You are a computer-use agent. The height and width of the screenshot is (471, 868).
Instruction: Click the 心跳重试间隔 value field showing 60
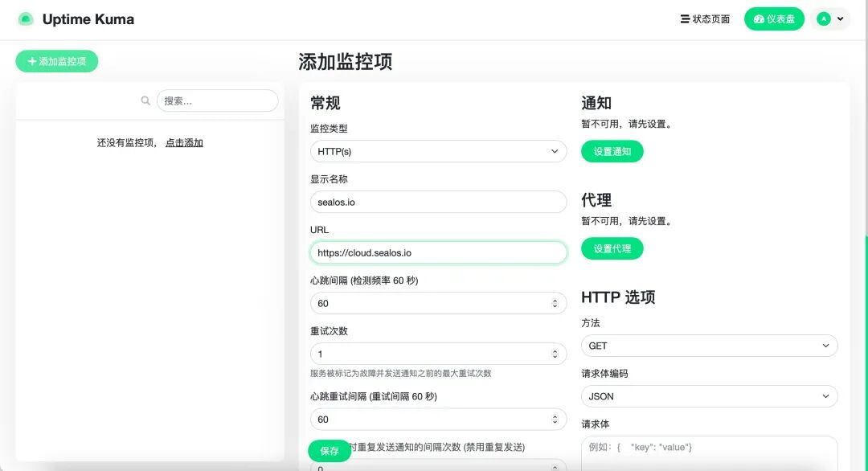click(439, 420)
